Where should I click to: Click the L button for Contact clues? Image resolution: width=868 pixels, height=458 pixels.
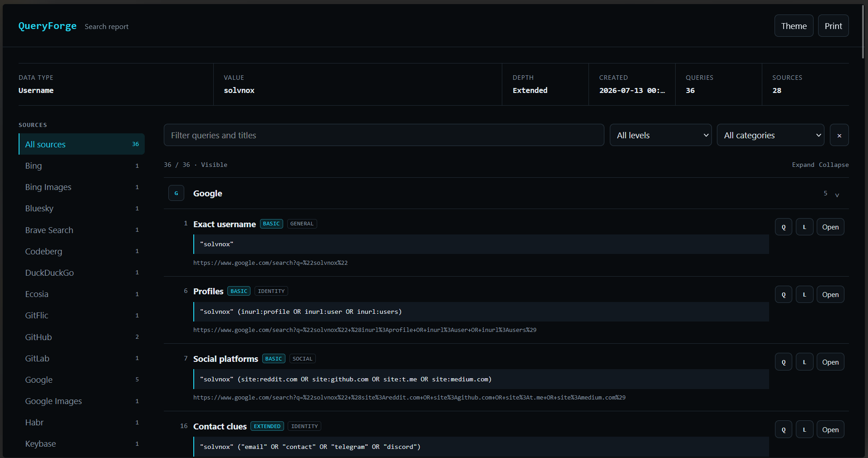click(804, 430)
